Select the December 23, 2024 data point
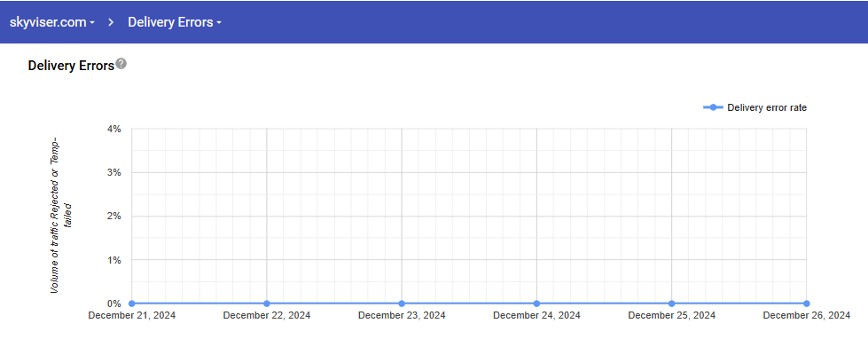 402,304
